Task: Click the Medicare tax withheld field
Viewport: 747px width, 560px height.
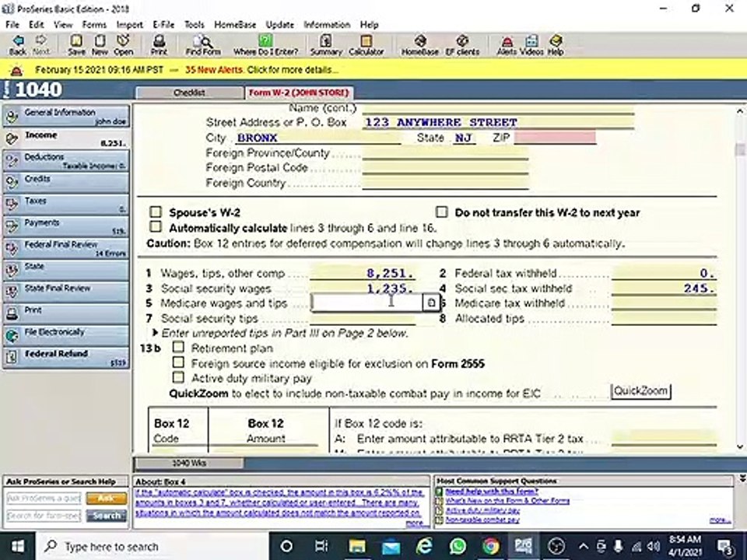Action: tap(664, 303)
